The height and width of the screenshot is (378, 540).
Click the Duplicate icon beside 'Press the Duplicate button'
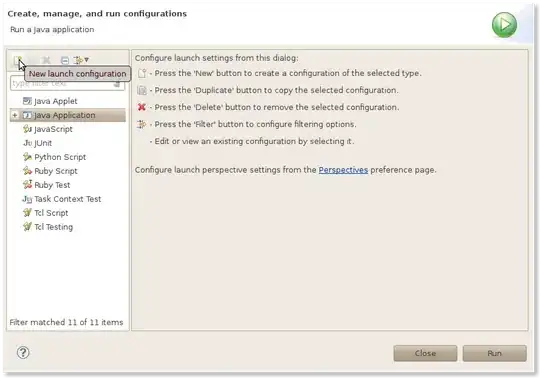tap(142, 90)
